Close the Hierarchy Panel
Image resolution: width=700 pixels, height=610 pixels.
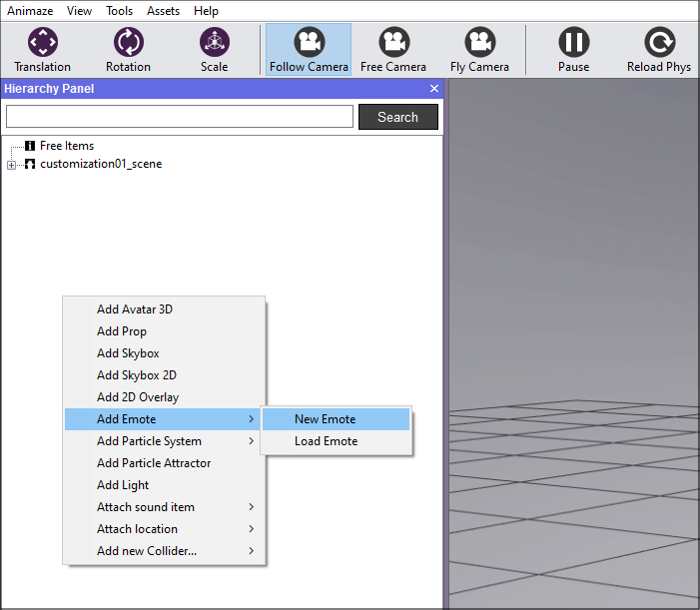434,89
